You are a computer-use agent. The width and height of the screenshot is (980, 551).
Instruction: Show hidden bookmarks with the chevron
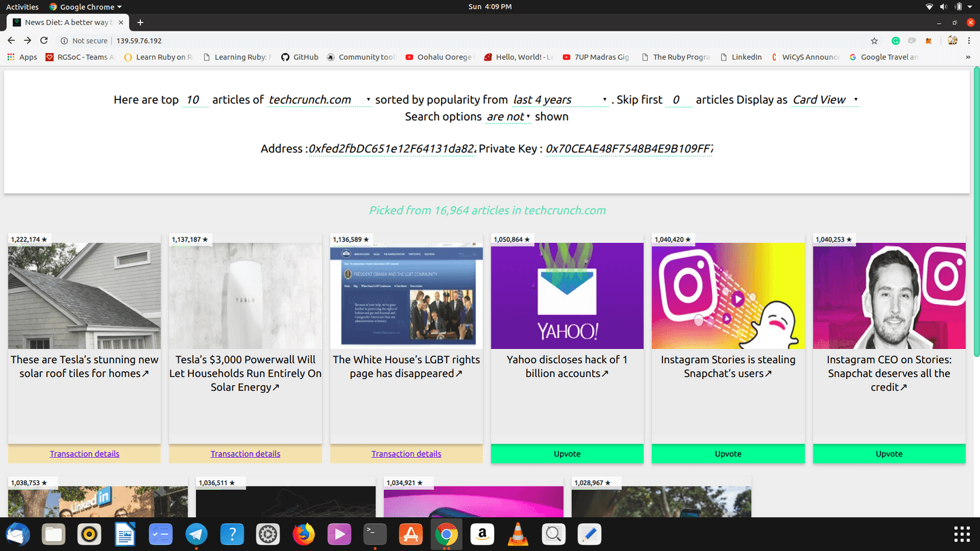tap(968, 57)
